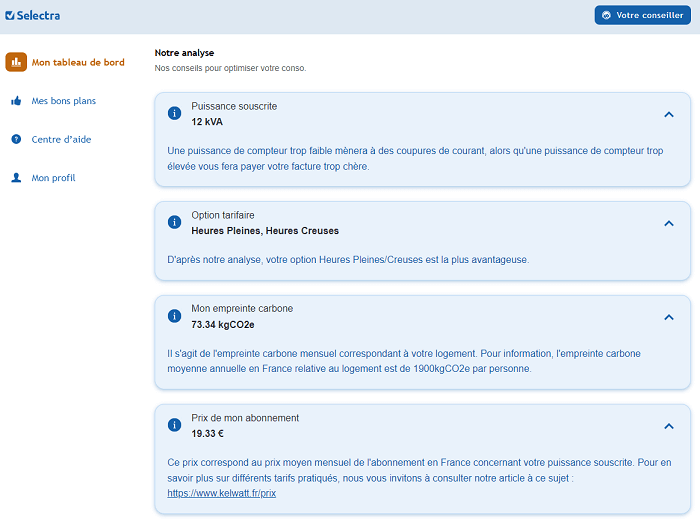This screenshot has height=520, width=700.
Task: Collapse the Puissance souscrite card
Action: pos(669,115)
